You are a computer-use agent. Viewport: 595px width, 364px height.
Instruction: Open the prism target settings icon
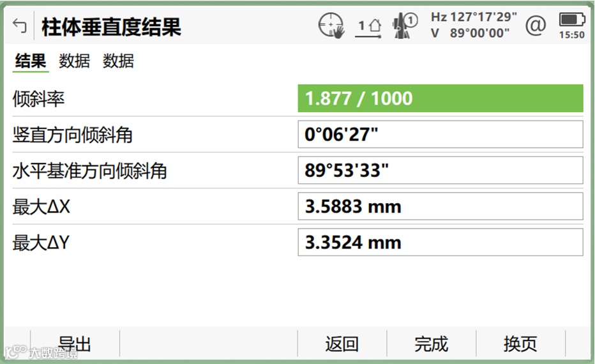(405, 26)
